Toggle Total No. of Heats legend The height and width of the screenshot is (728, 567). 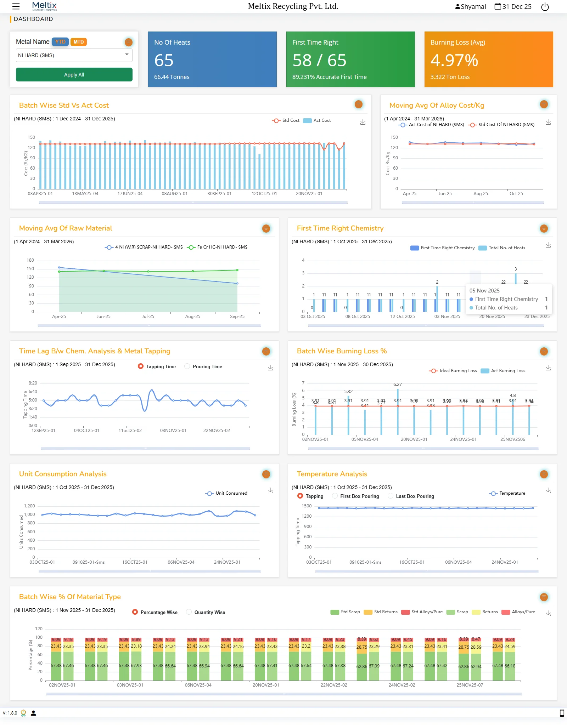pyautogui.click(x=502, y=248)
